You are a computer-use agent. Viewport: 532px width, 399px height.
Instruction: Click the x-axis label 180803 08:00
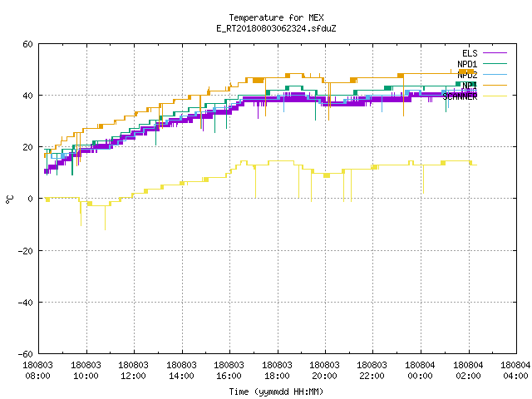pos(38,371)
